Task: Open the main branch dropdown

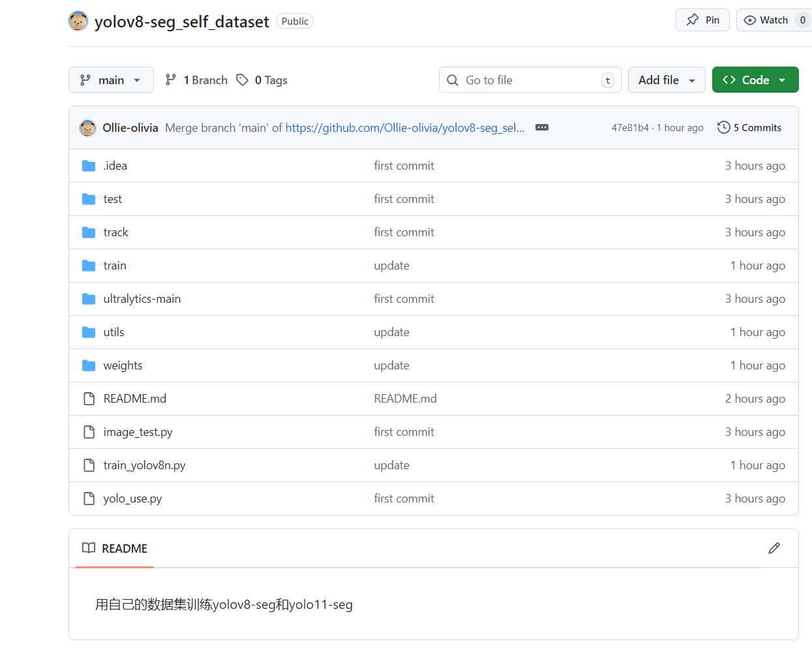Action: coord(111,80)
